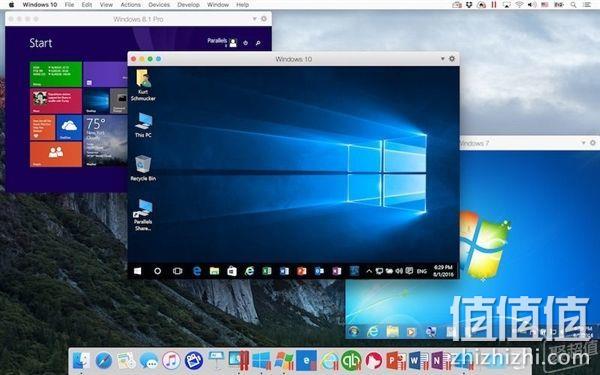
Task: Select the Recycle Bin desktop icon
Action: point(143,168)
